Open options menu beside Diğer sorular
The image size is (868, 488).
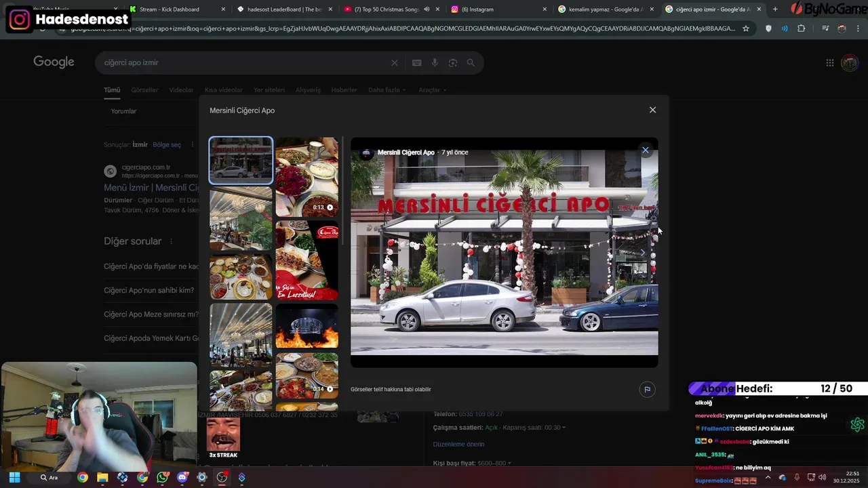coord(172,241)
